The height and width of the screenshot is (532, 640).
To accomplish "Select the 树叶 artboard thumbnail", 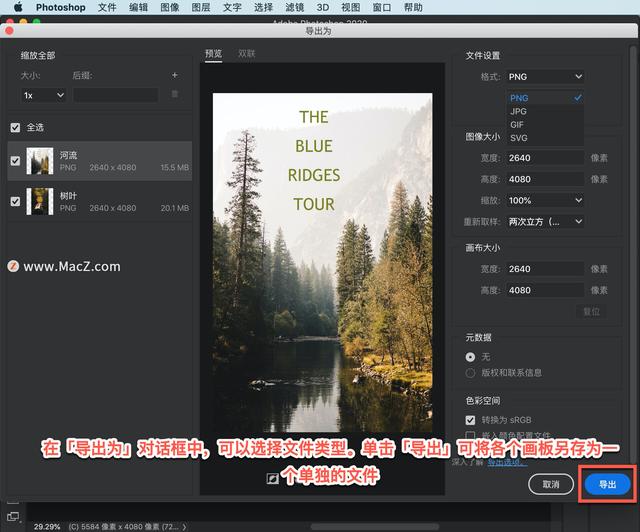I will (x=40, y=201).
